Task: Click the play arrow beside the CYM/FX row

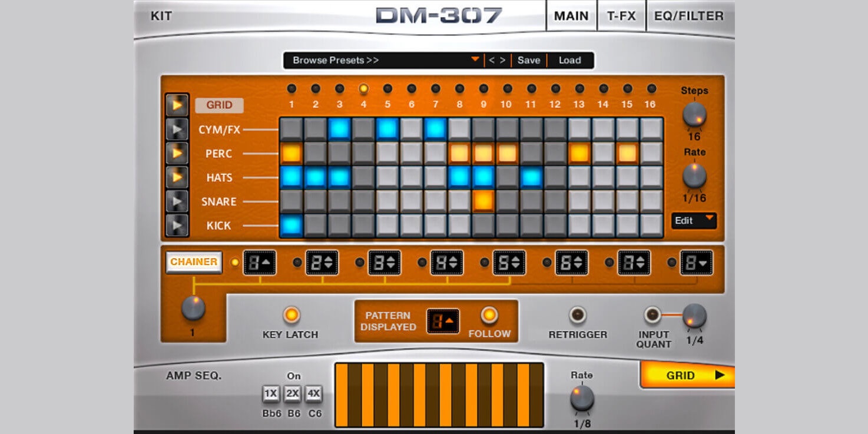Action: click(x=177, y=129)
